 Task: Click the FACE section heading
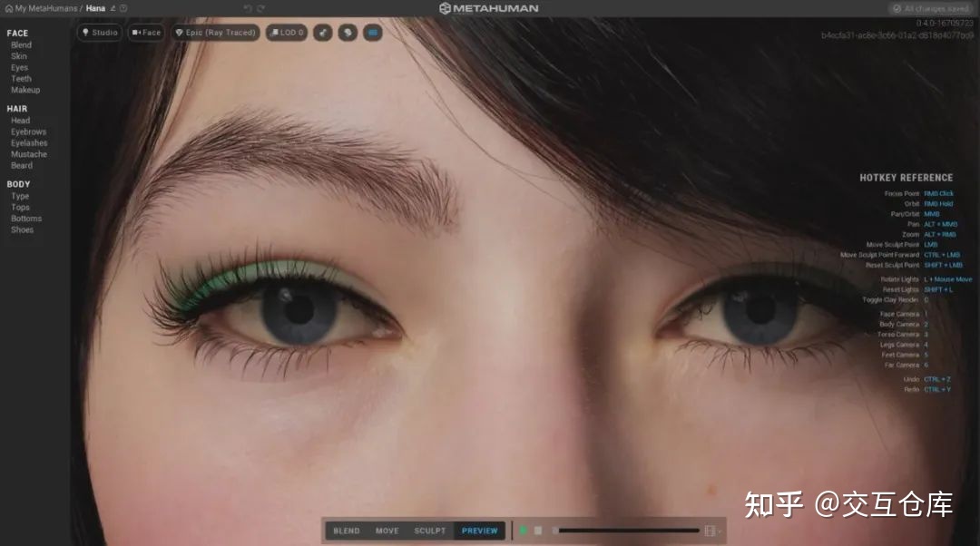[x=17, y=34]
